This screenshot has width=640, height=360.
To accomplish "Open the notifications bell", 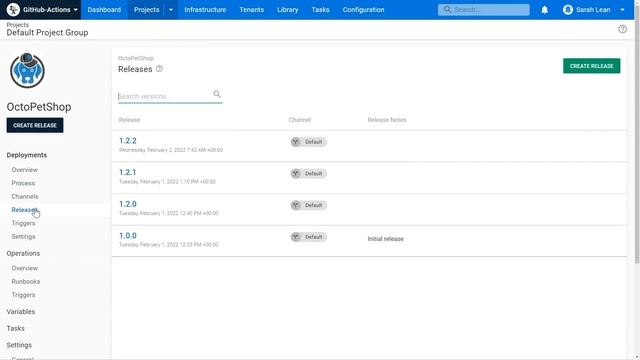I will [544, 10].
